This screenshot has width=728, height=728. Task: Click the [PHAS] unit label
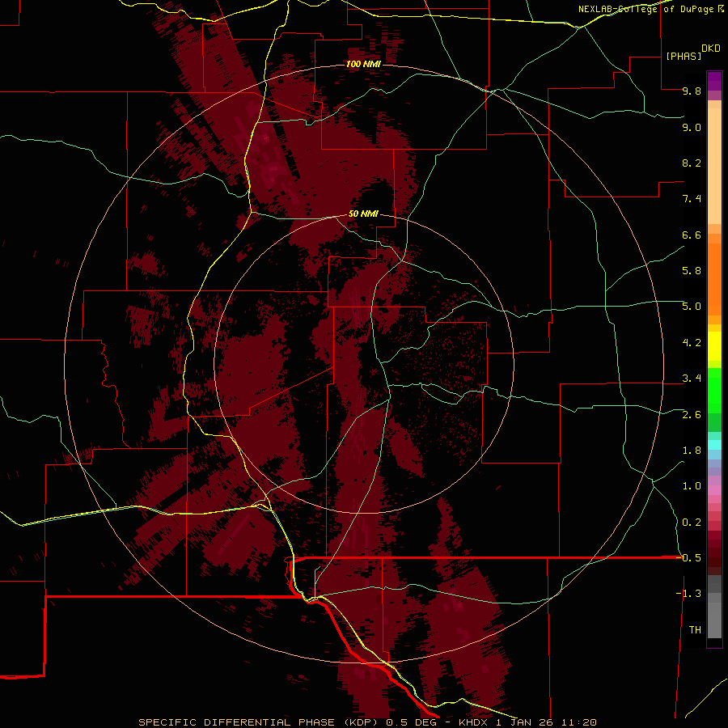(684, 56)
